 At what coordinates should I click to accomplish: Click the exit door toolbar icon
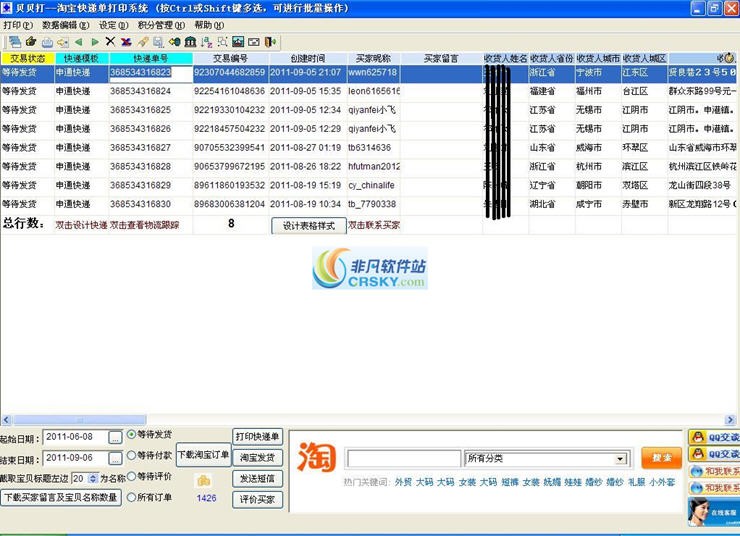pyautogui.click(x=270, y=42)
